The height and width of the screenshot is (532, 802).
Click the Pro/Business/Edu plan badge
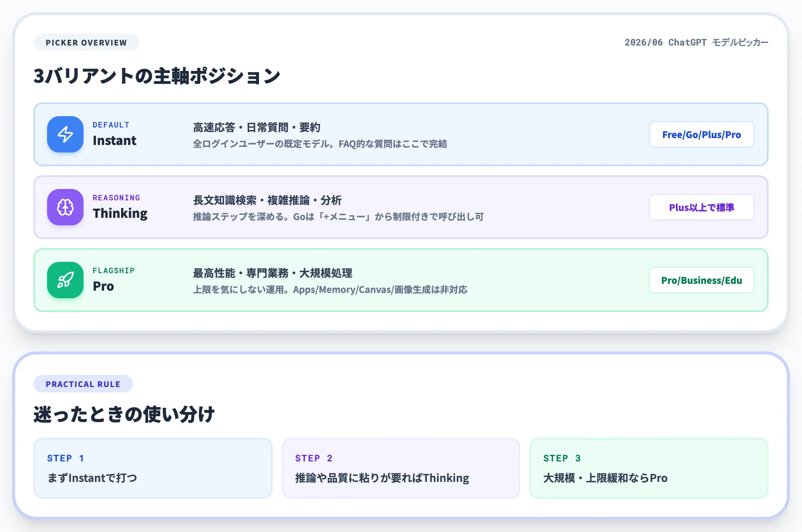(x=701, y=280)
